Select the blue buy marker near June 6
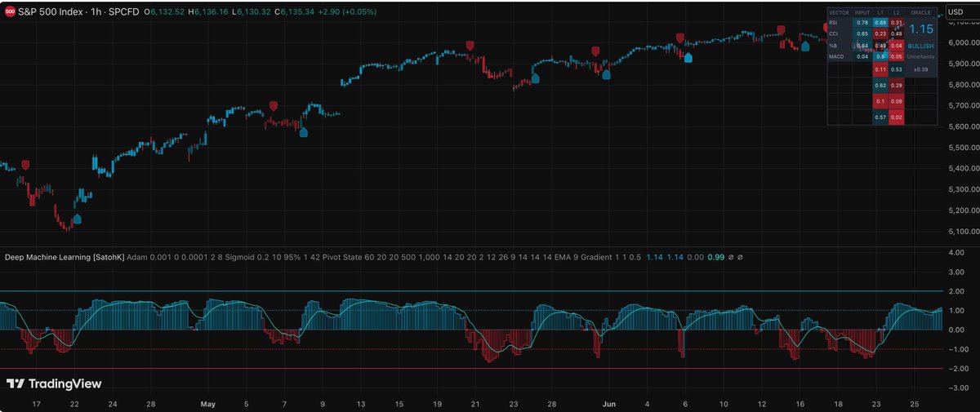Viewport: 980px width, 412px height. pyautogui.click(x=688, y=57)
